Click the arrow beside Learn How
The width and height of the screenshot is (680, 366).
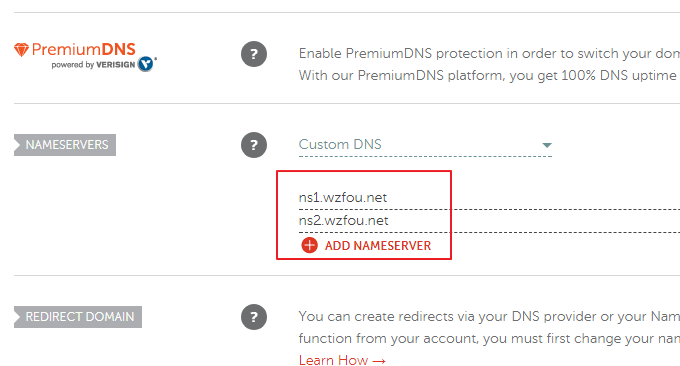379,361
